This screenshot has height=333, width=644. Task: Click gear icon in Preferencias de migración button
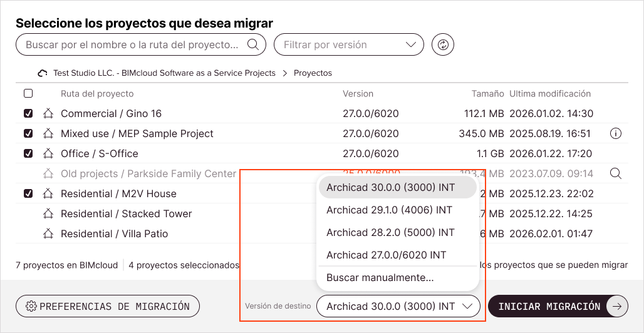click(x=31, y=306)
